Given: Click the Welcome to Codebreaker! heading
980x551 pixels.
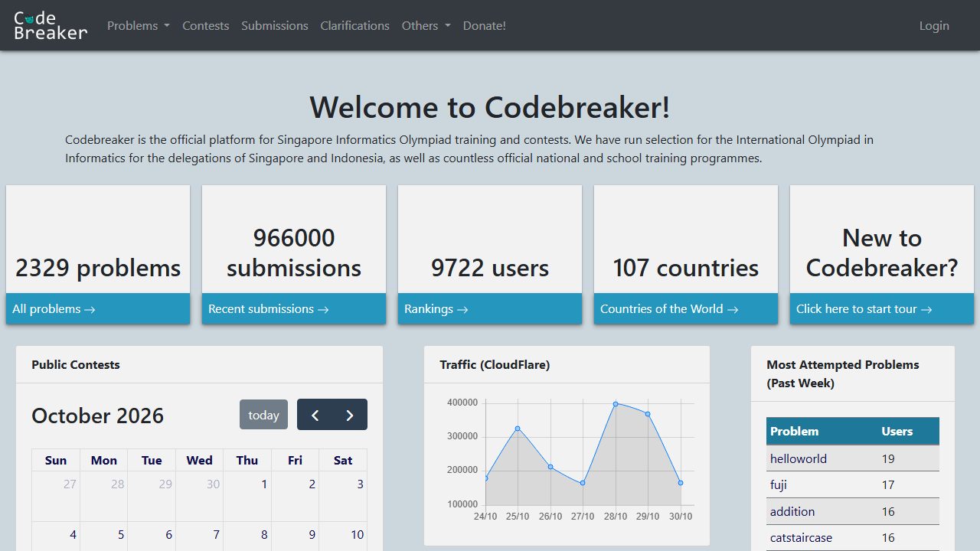Looking at the screenshot, I should pyautogui.click(x=490, y=107).
